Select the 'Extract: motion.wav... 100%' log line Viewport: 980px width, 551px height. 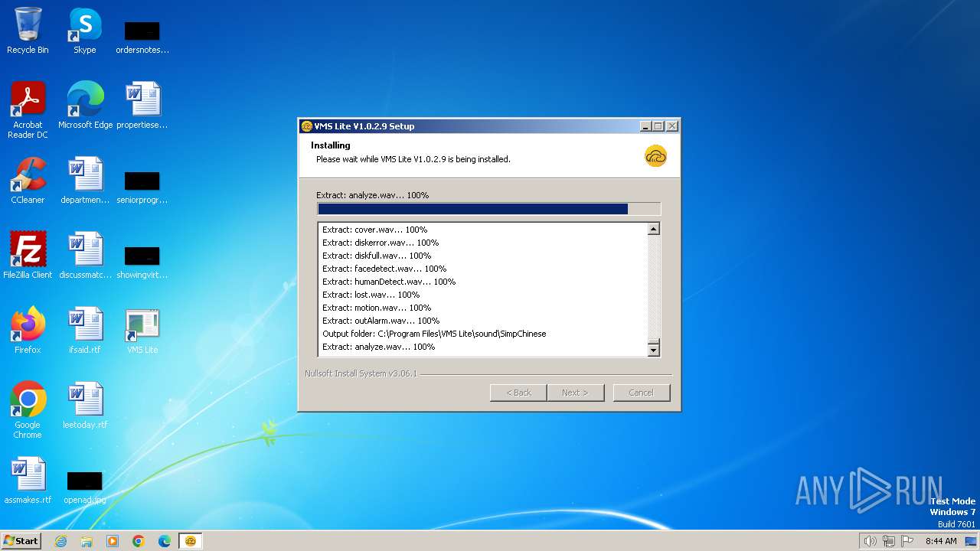(377, 308)
